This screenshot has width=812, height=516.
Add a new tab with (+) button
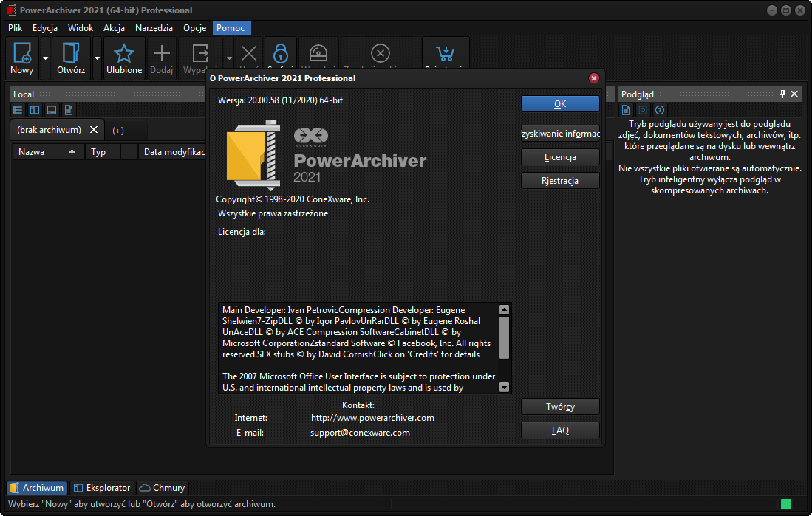(x=118, y=131)
